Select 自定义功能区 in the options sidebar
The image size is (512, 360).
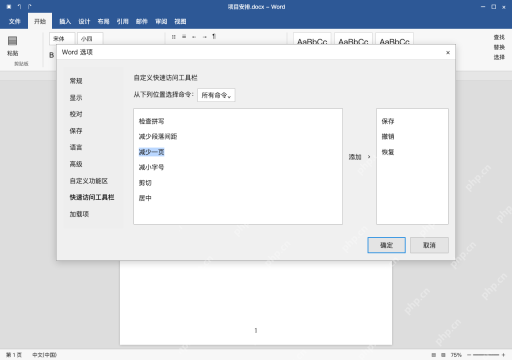(89, 181)
